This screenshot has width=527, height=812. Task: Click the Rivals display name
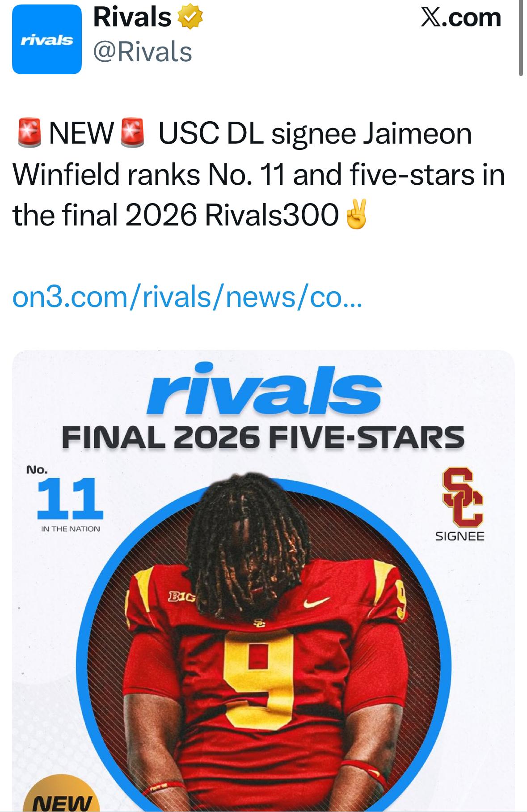tap(132, 18)
